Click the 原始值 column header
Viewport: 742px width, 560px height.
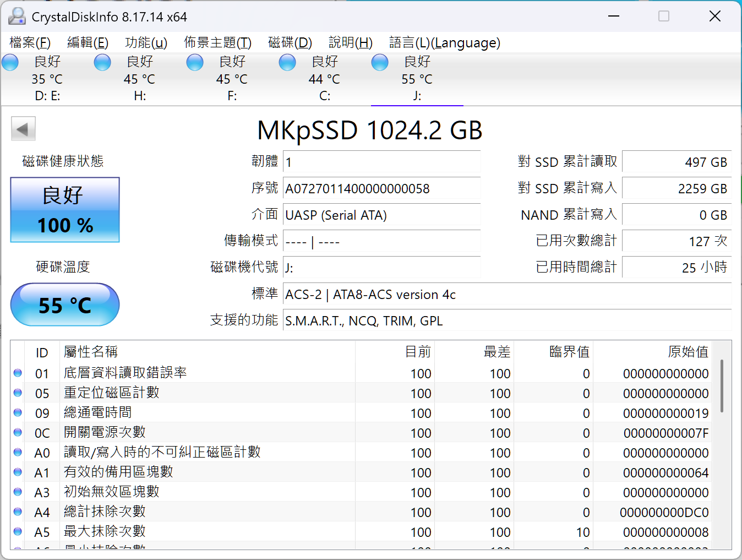click(x=688, y=352)
